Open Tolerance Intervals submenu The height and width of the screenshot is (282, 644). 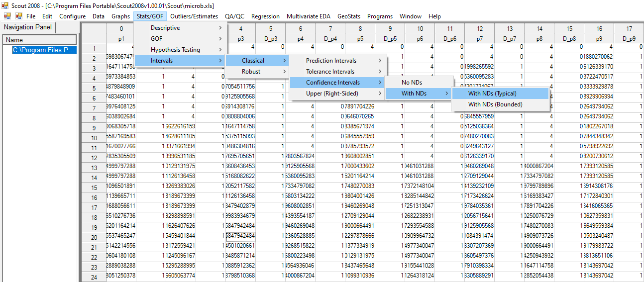[x=338, y=72]
